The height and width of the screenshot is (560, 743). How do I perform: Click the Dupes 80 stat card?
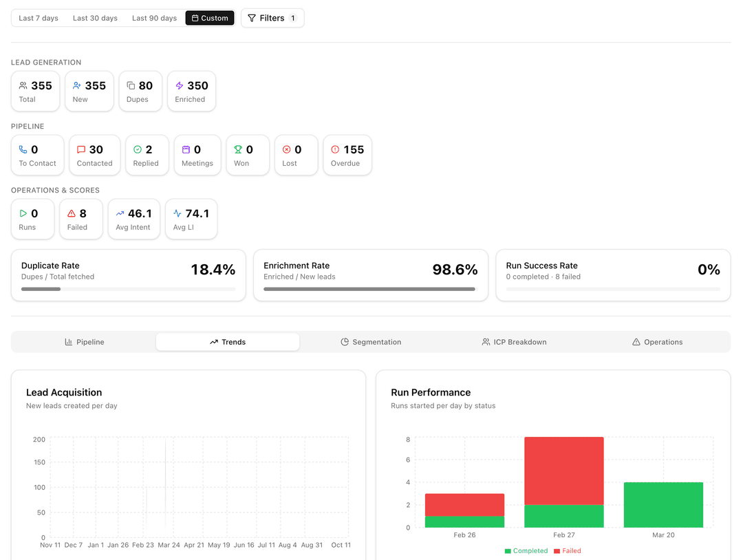click(x=140, y=91)
